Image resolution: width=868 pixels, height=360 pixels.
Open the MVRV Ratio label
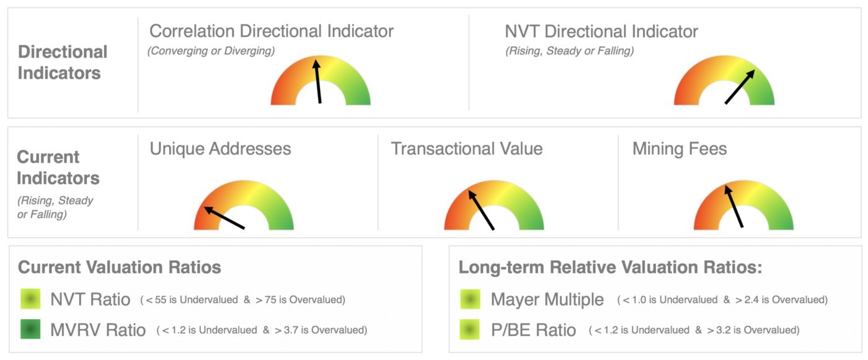tap(98, 330)
